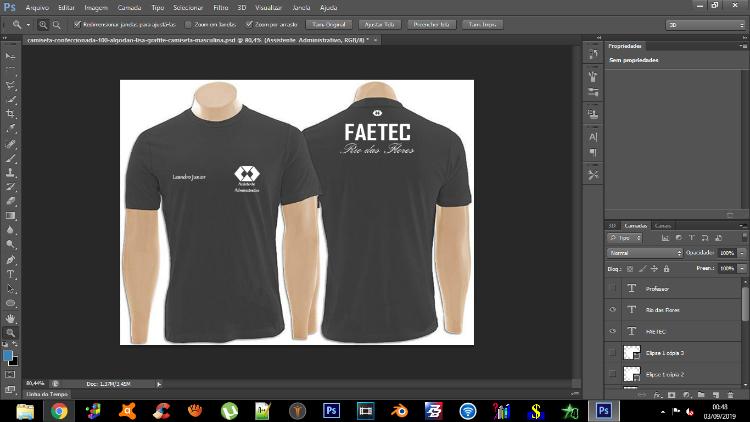The image size is (750, 422).
Task: Create a new layer
Action: 716,395
